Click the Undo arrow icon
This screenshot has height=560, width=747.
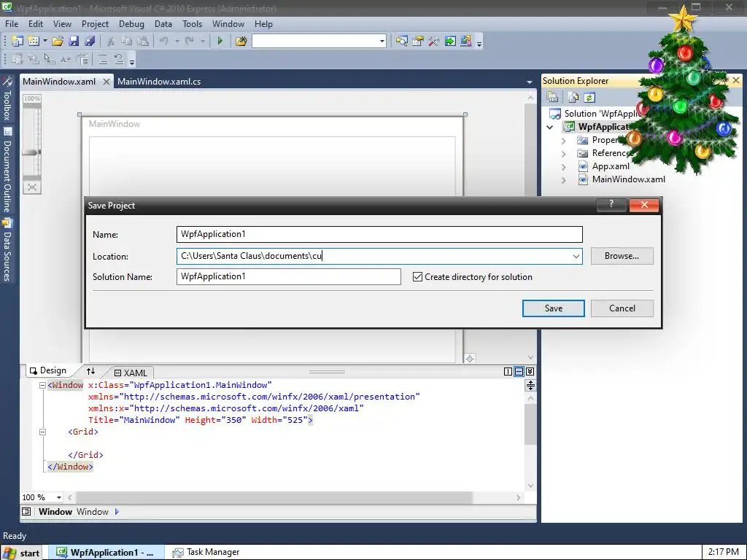pyautogui.click(x=164, y=41)
